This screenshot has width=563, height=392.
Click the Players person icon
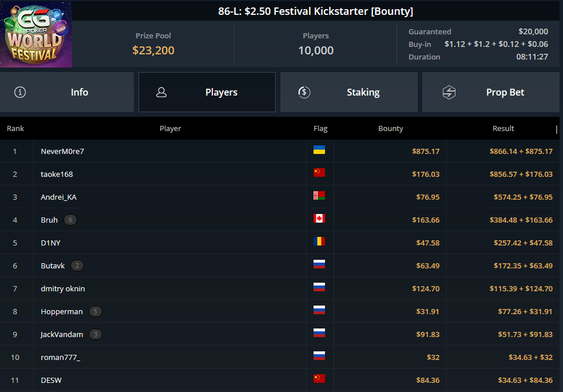coord(161,92)
